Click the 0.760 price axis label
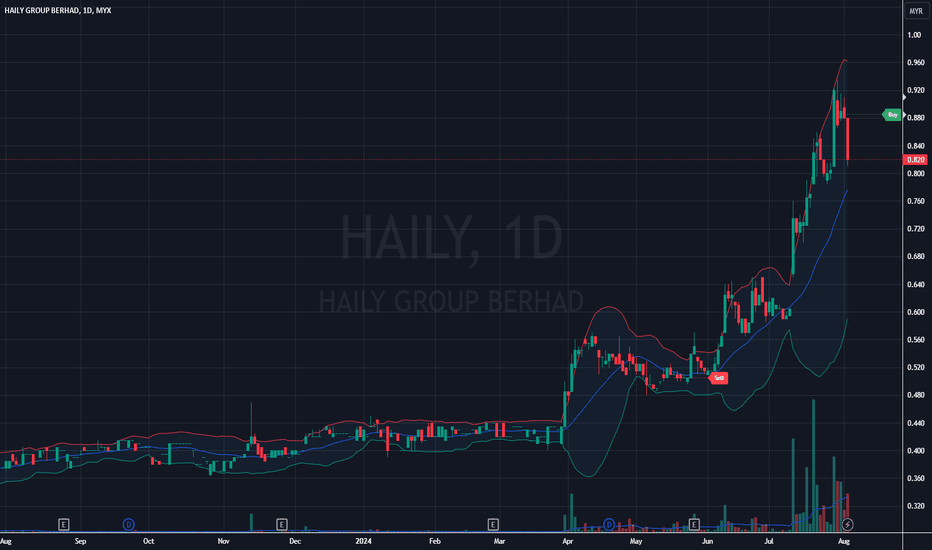This screenshot has height=550, width=932. click(915, 201)
